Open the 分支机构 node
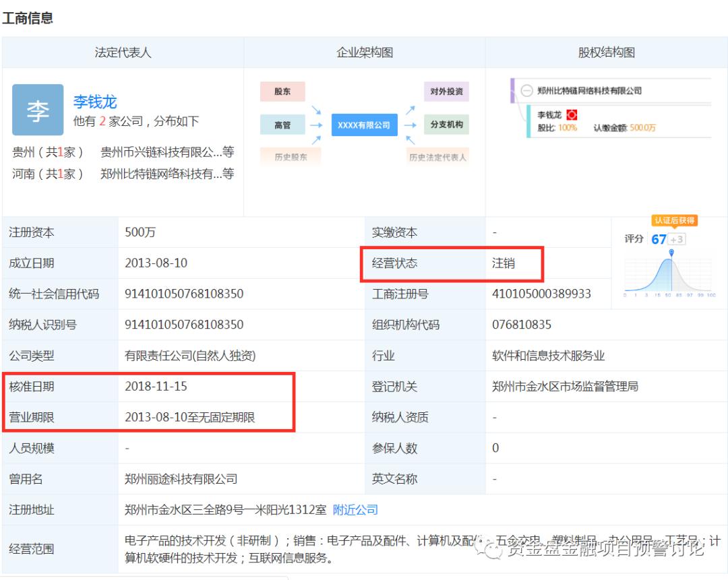 (446, 125)
